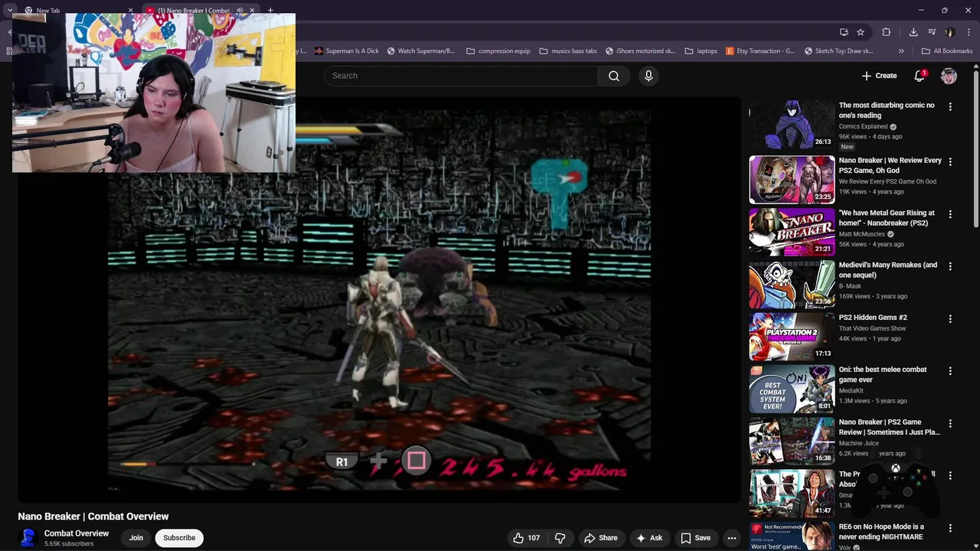980x551 pixels.
Task: Open 'Oni: the best melee combat' thumbnail
Action: coord(792,389)
